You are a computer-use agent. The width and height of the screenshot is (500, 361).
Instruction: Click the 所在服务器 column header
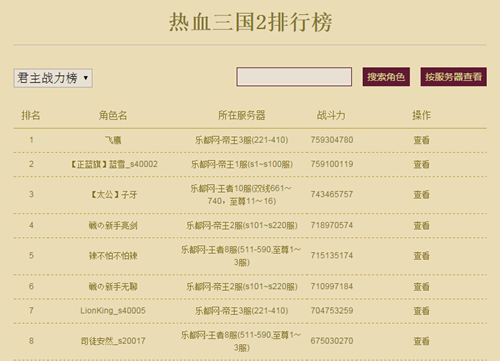point(242,115)
